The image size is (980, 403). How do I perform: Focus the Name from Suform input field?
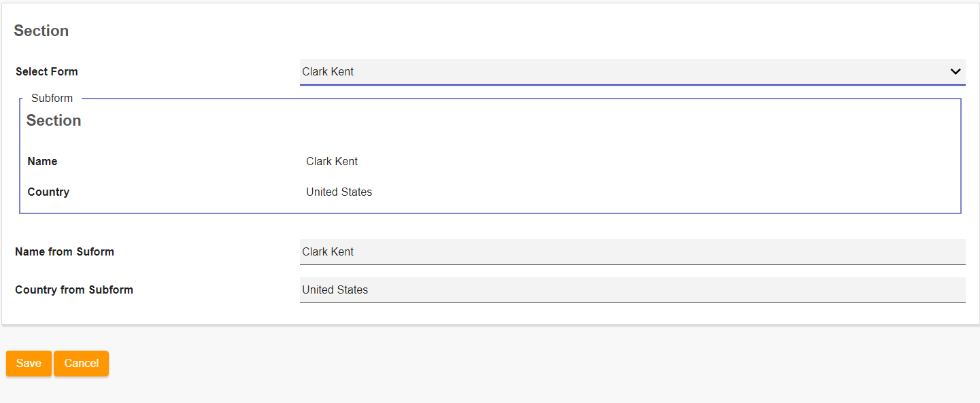[x=632, y=251]
